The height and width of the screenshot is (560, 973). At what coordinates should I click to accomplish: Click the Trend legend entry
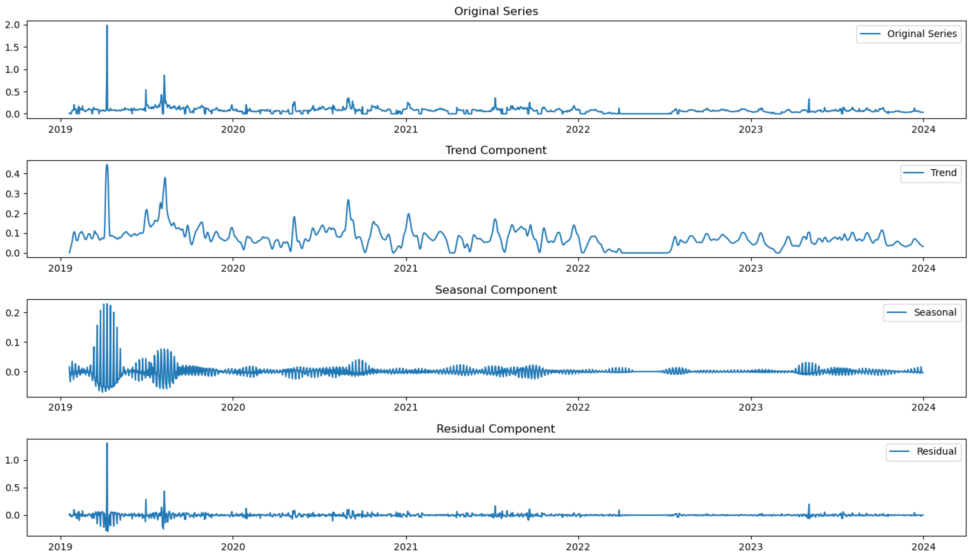tap(943, 173)
